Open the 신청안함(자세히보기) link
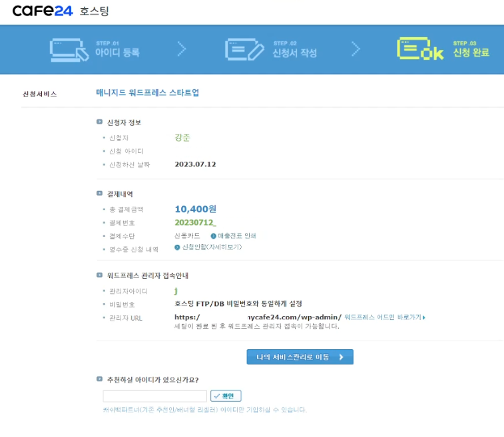 point(212,247)
